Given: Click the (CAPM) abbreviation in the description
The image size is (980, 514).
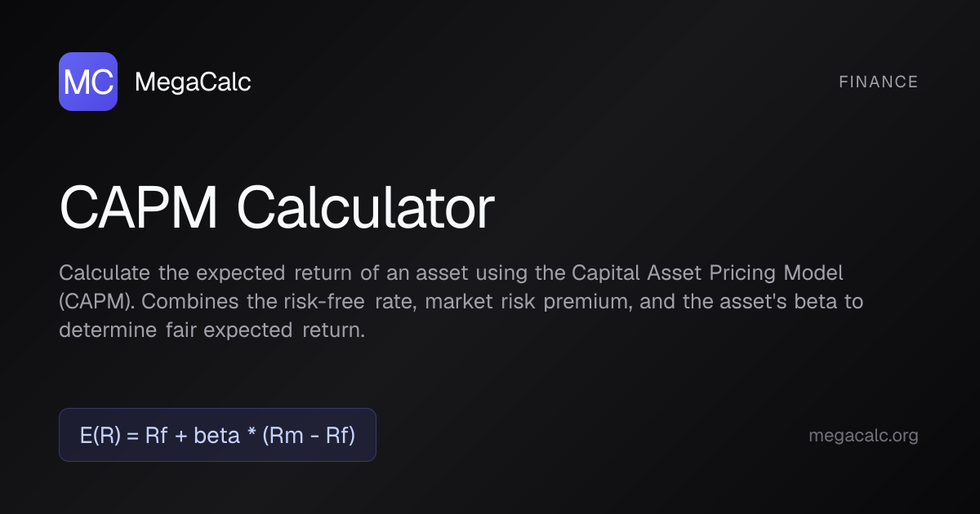Looking at the screenshot, I should [96, 301].
